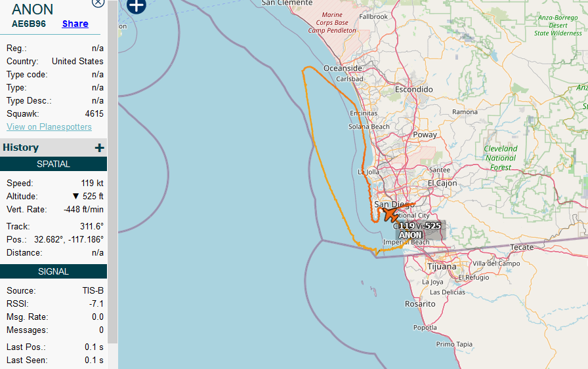Click the Fallbrook map label
This screenshot has width=588, height=369.
(373, 16)
